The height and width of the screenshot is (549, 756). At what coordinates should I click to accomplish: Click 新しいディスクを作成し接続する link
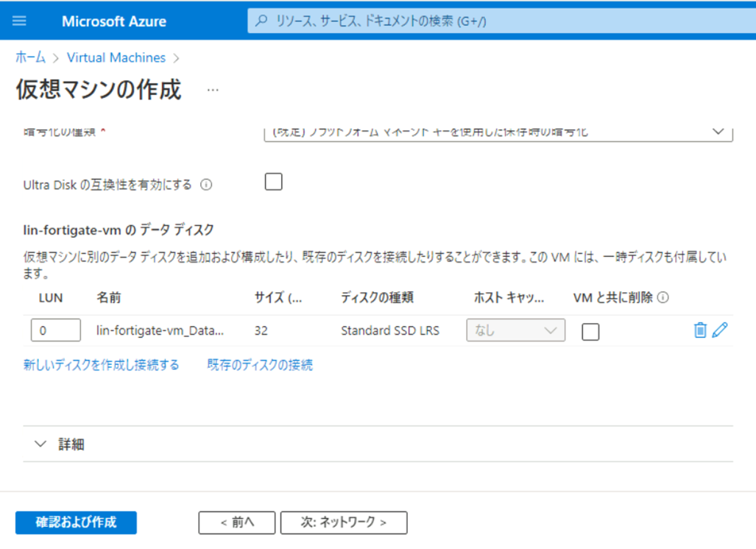(102, 365)
